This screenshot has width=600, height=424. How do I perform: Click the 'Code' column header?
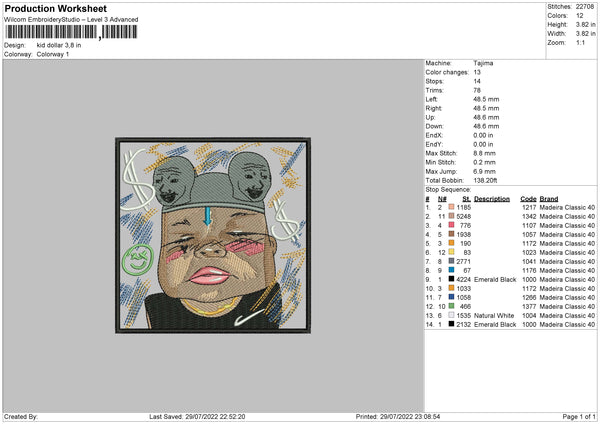(528, 199)
